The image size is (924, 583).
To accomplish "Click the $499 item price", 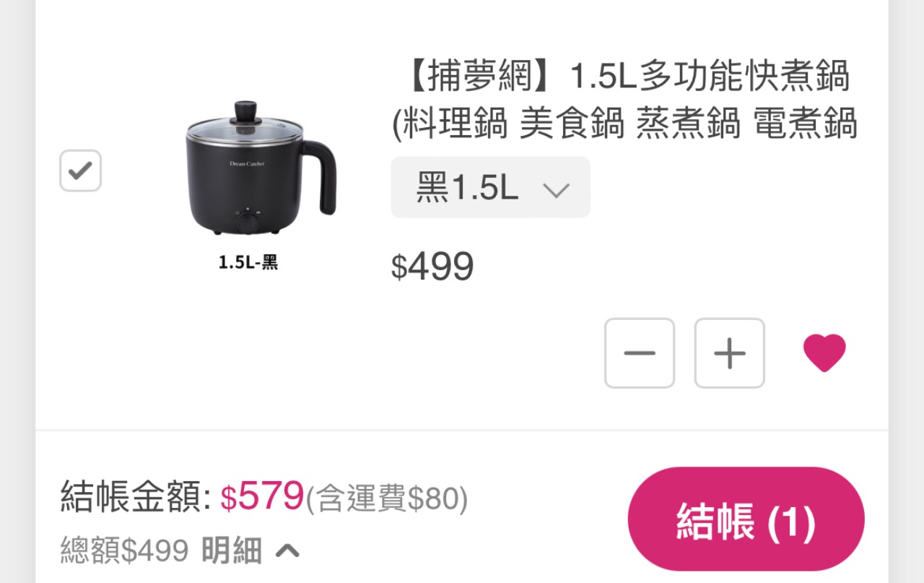I will 432,266.
